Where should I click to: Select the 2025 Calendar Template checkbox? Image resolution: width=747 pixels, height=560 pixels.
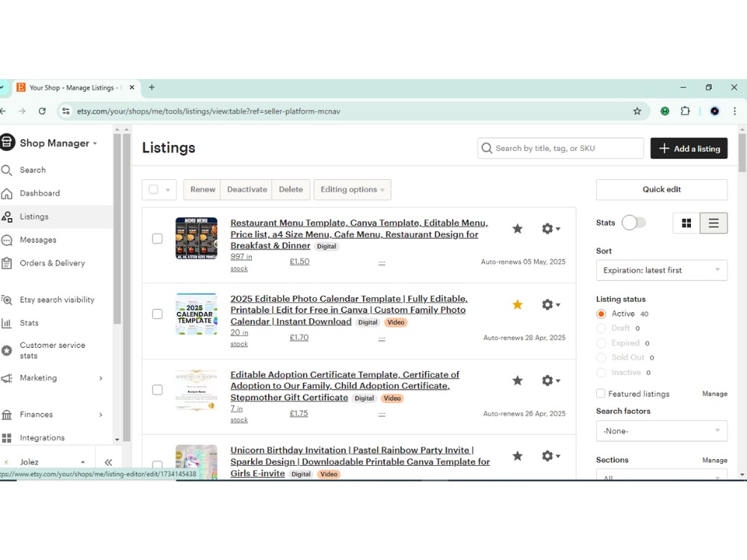click(x=157, y=314)
